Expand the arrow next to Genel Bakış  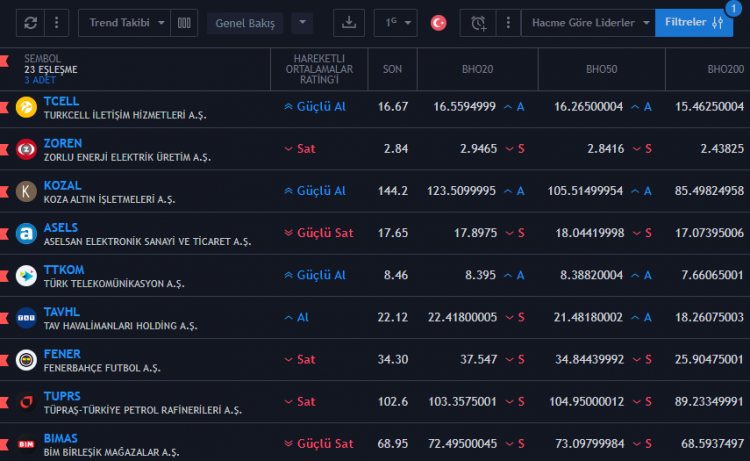coord(302,22)
